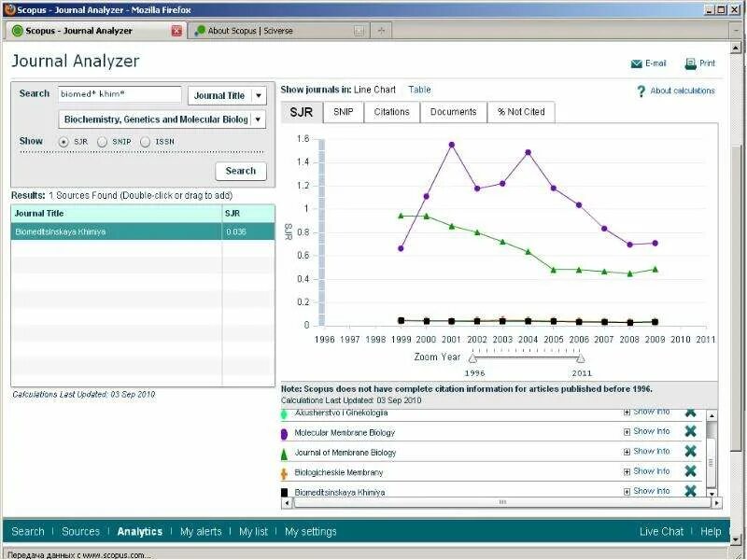
Task: Show journals in Table view
Action: tap(419, 90)
